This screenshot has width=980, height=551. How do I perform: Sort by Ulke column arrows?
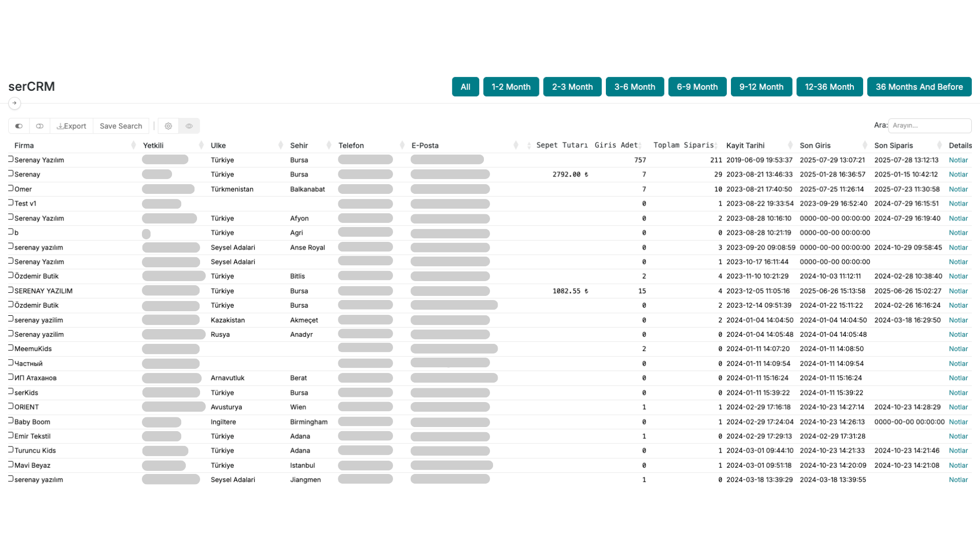point(281,145)
